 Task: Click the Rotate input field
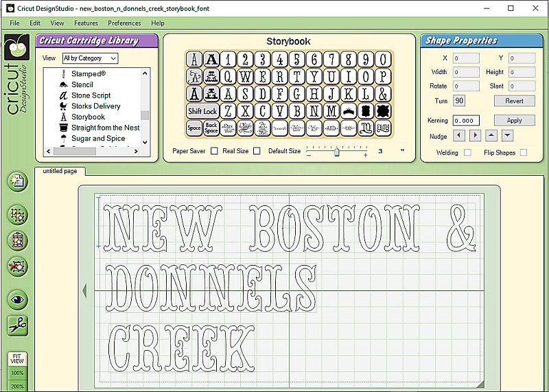pos(466,87)
